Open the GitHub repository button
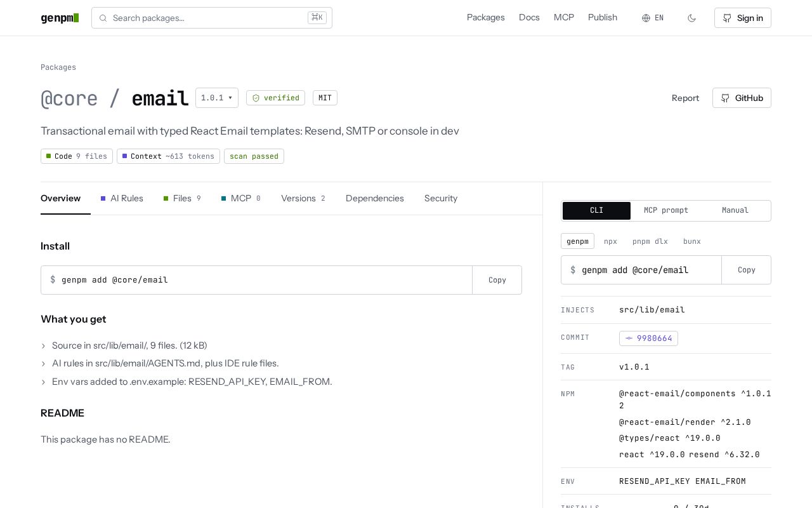 (742, 98)
